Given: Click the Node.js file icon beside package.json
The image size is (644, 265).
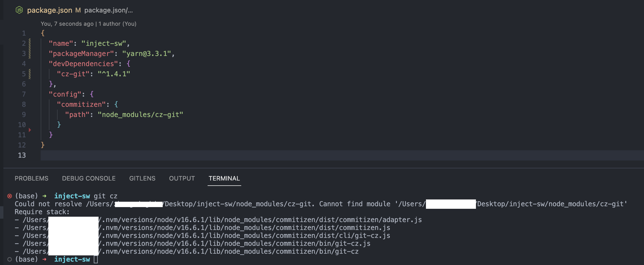Looking at the screenshot, I should [19, 10].
